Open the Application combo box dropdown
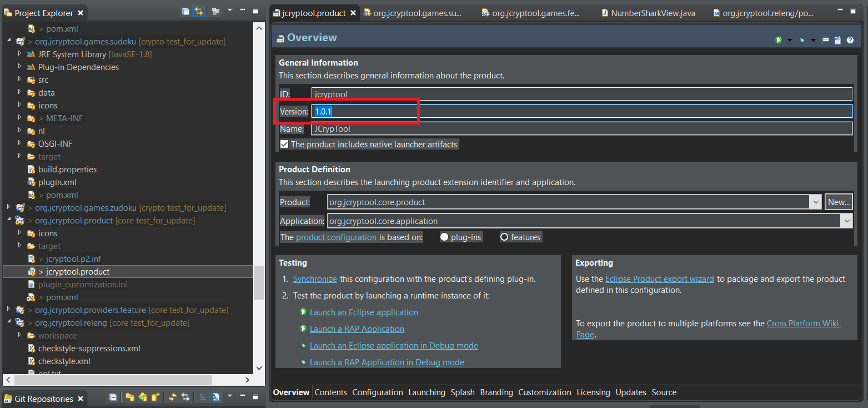This screenshot has height=408, width=868. 846,221
